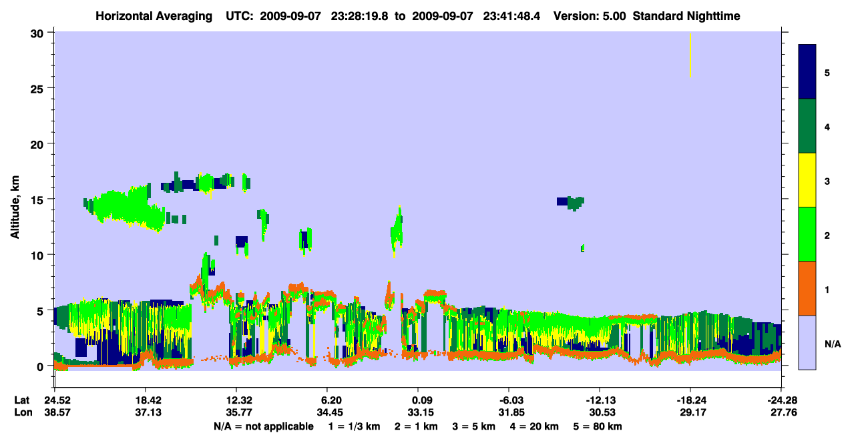
Task: Click the isolated dark blue-green feature at 15 km
Action: pyautogui.click(x=571, y=202)
